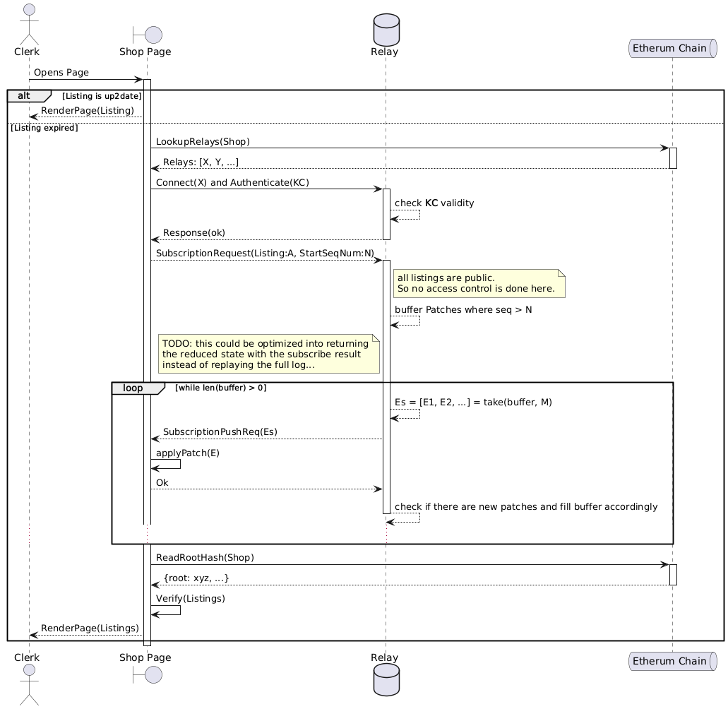The image size is (728, 709).
Task: Click the 'Response(ok)' reply text
Action: 194,232
